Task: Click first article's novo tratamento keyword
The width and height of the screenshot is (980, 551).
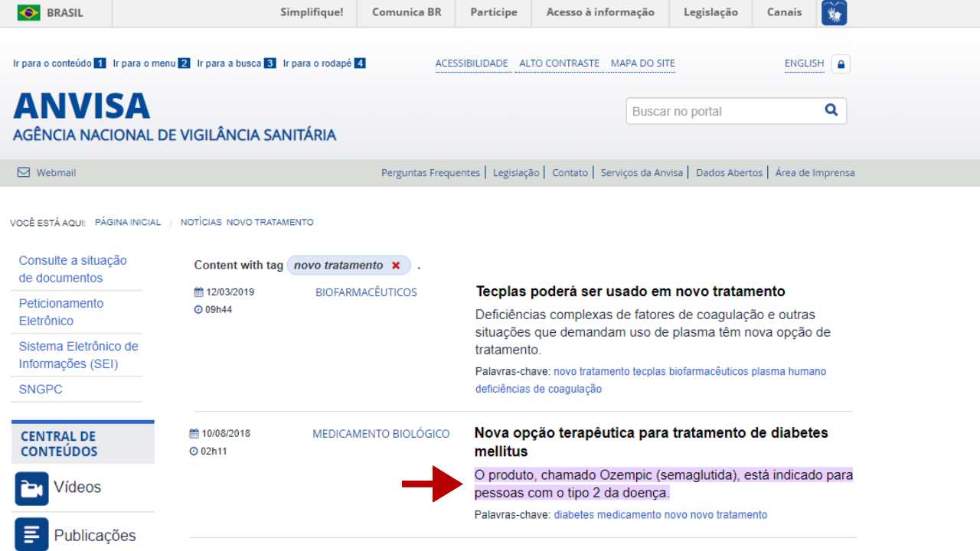Action: (592, 372)
